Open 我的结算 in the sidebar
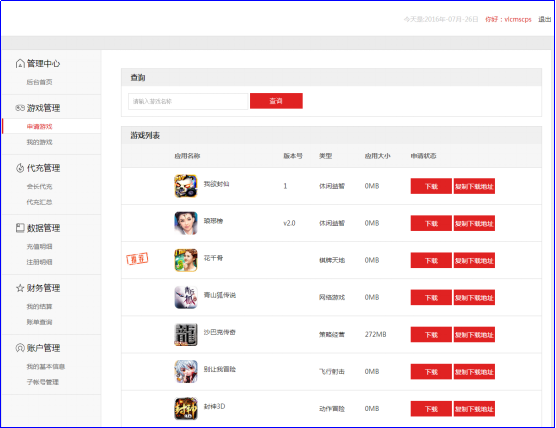556x428 pixels. pyautogui.click(x=39, y=306)
